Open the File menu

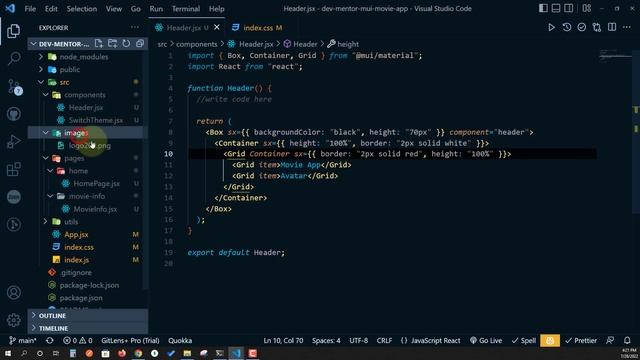(30, 9)
